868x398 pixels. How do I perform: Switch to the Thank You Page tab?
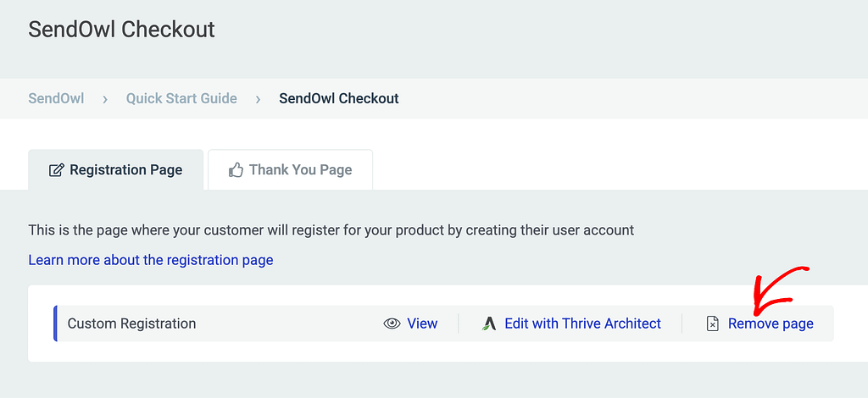pyautogui.click(x=290, y=169)
